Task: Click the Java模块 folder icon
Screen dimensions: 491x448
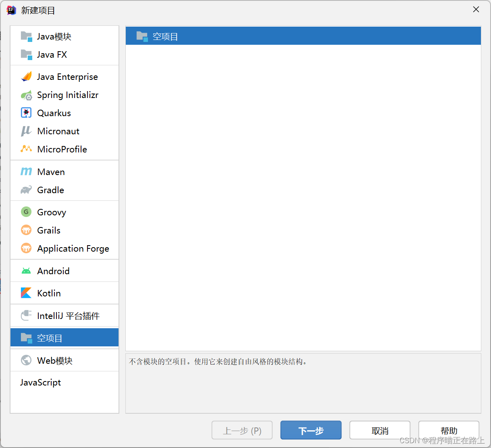Action: [x=26, y=36]
